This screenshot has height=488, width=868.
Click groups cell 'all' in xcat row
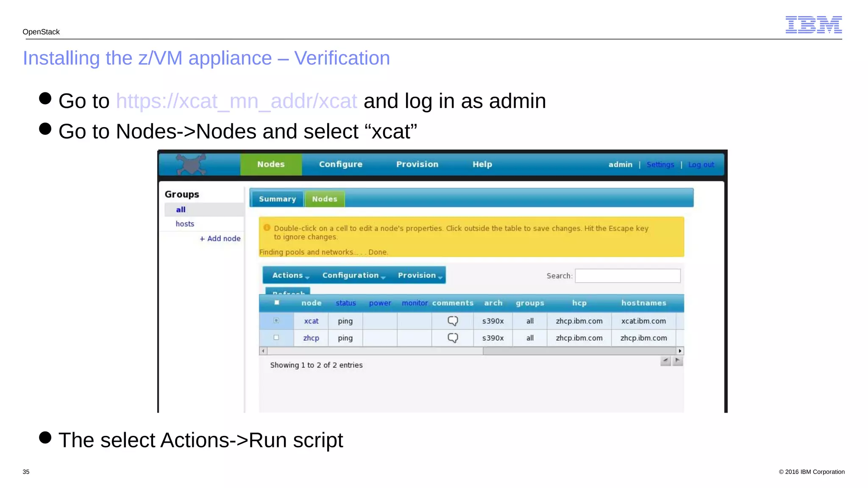coord(530,321)
